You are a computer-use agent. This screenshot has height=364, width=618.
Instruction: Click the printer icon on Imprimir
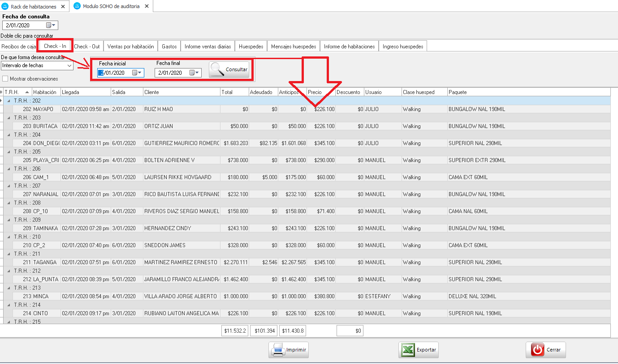[x=278, y=350]
